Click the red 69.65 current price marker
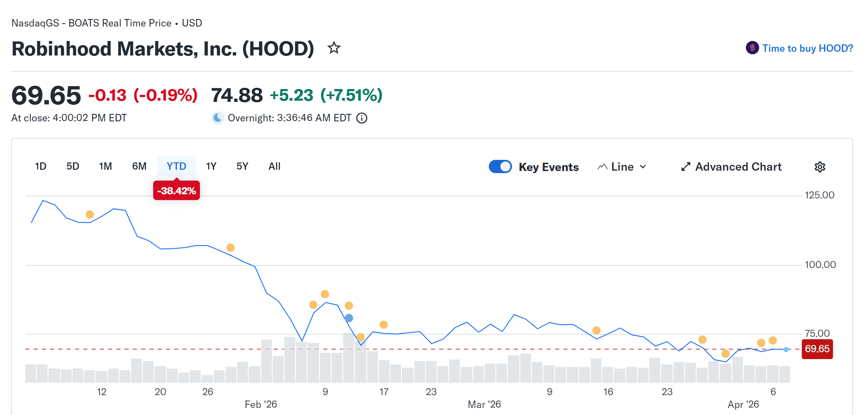Image resolution: width=868 pixels, height=415 pixels. pyautogui.click(x=817, y=349)
